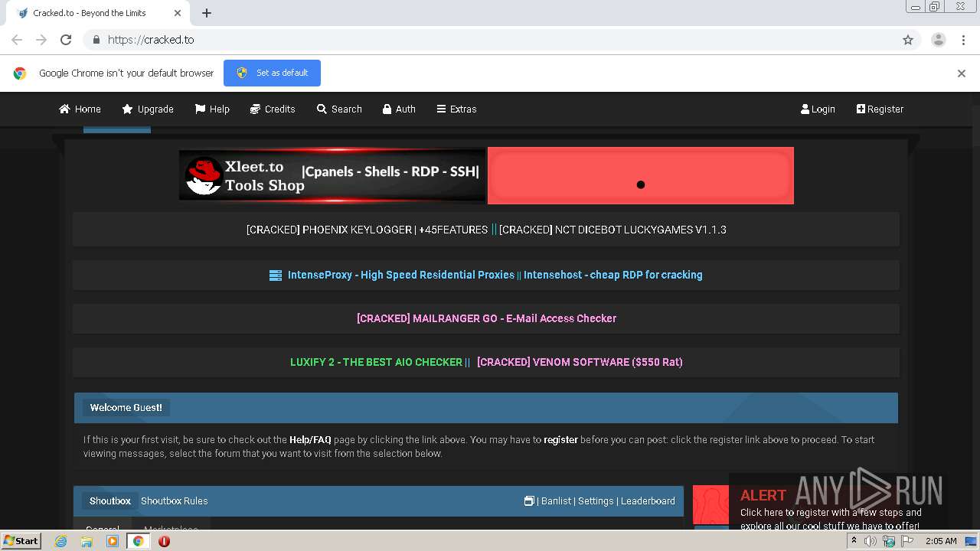Open the media player taskbar icon
Image resolution: width=980 pixels, height=551 pixels.
coord(113,541)
